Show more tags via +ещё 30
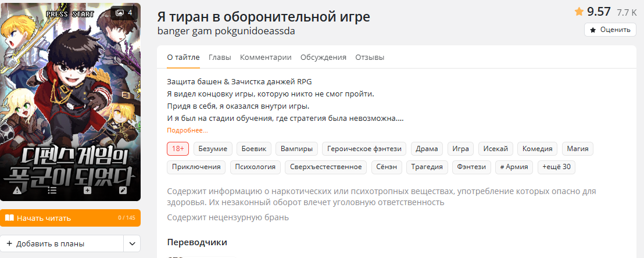This screenshot has height=258, width=644. point(556,167)
